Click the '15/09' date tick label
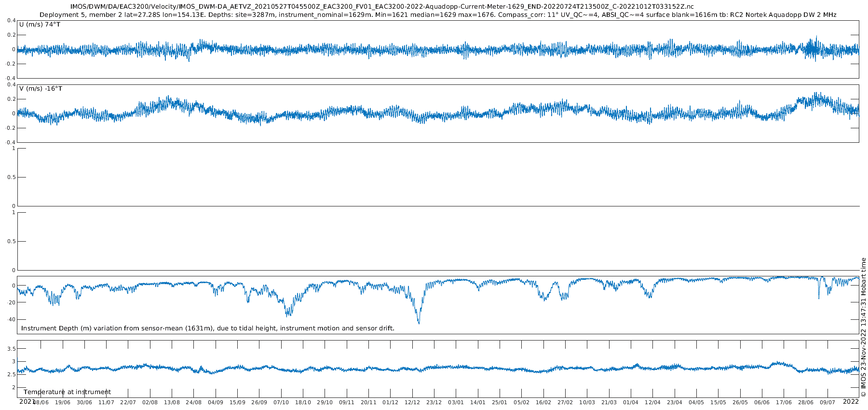The height and width of the screenshot is (410, 868). tap(237, 402)
